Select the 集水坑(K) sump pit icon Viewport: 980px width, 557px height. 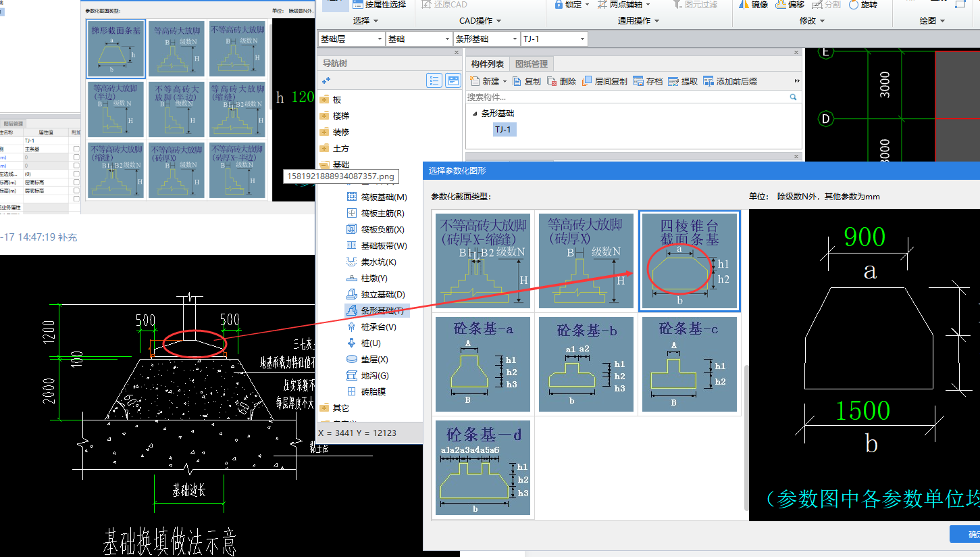click(351, 262)
